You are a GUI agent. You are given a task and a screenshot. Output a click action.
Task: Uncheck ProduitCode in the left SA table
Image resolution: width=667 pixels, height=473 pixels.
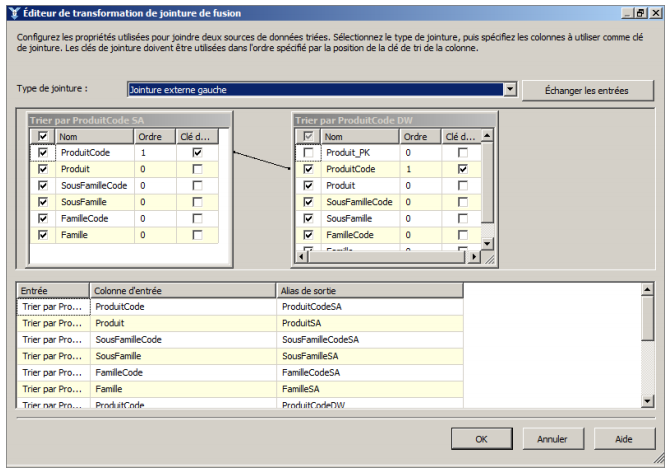click(42, 153)
